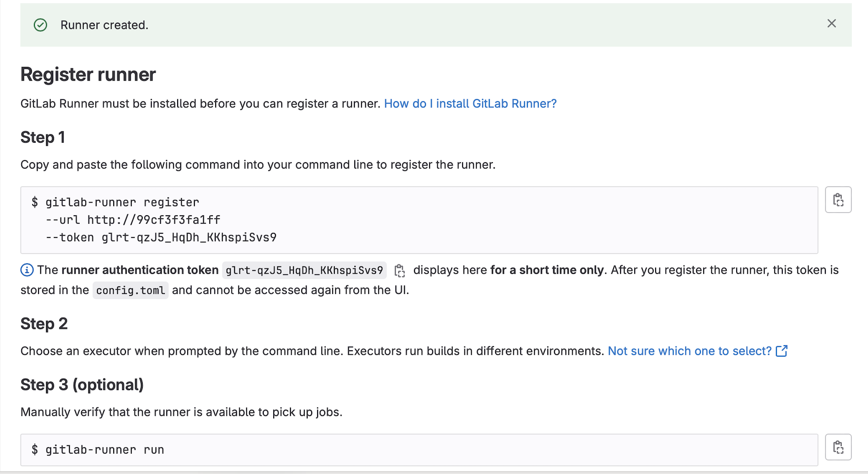Click external link icon after executor help
Image resolution: width=868 pixels, height=474 pixels.
point(781,351)
